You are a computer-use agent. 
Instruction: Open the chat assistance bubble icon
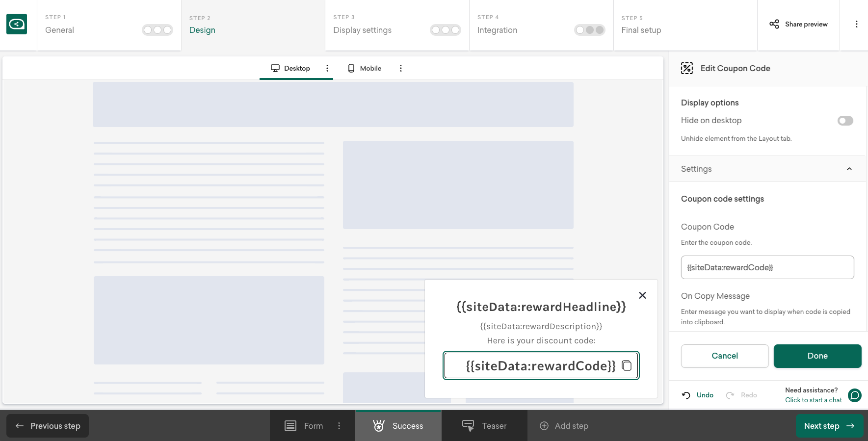(855, 395)
